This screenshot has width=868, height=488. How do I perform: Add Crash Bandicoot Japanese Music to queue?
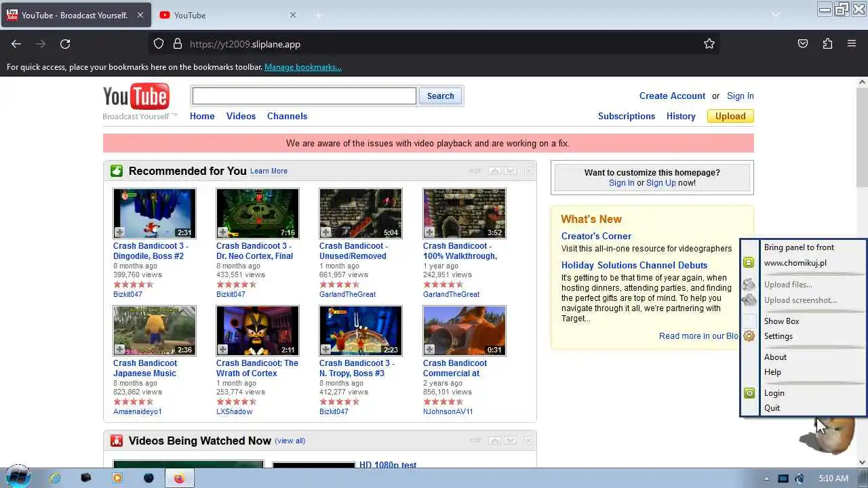click(x=120, y=350)
